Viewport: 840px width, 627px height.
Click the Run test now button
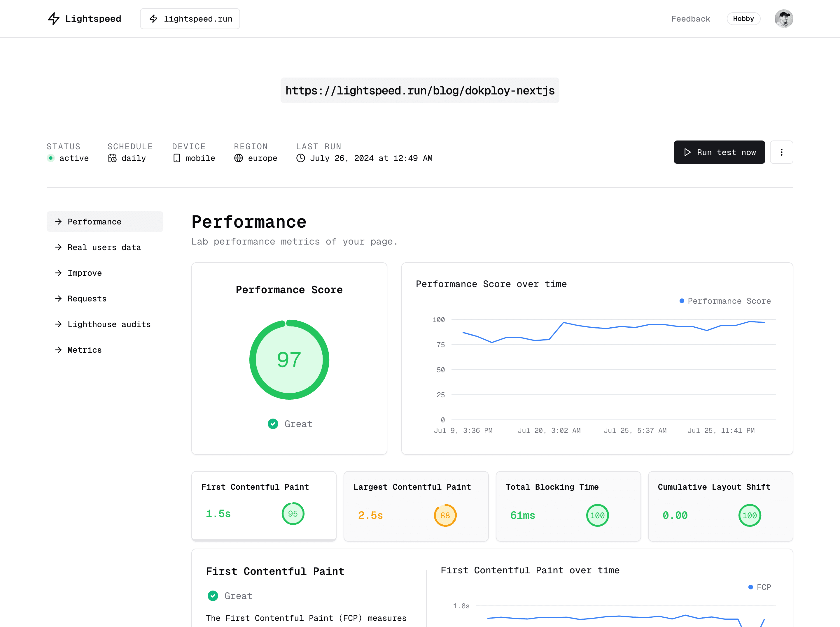pyautogui.click(x=719, y=152)
